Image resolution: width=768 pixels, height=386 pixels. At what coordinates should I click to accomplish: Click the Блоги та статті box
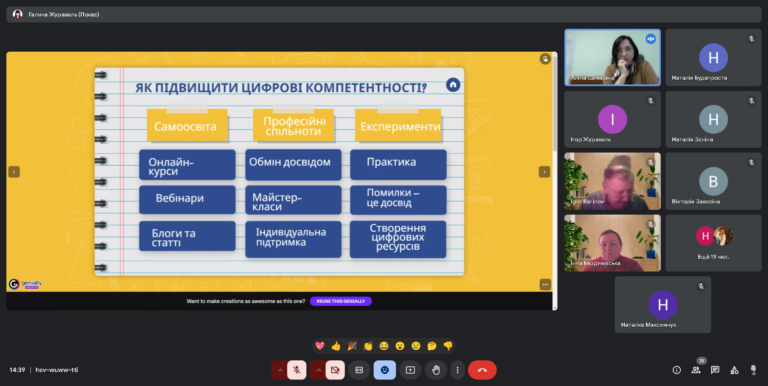pyautogui.click(x=187, y=236)
